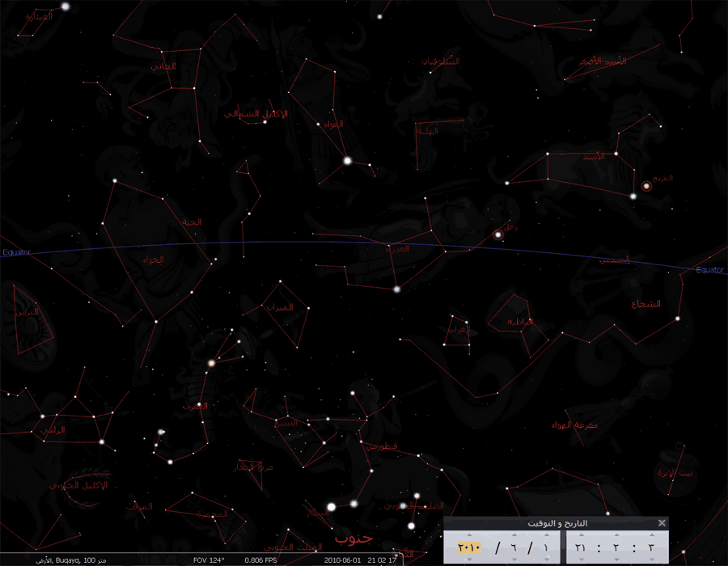The image size is (728, 566).
Task: Click the Ara constellation label المجمرة
Action: (213, 513)
